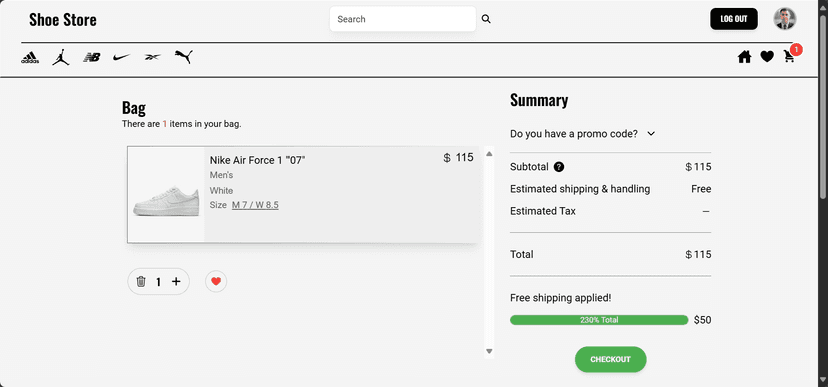The height and width of the screenshot is (387, 828).
Task: Remove item with the trash icon
Action: [x=140, y=281]
